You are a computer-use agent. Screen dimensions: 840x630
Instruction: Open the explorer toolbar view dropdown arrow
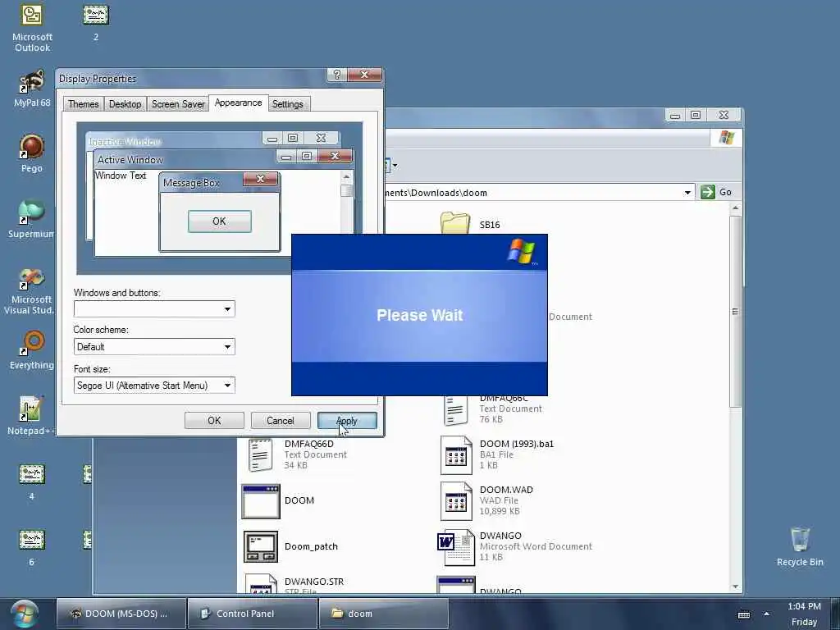click(395, 165)
